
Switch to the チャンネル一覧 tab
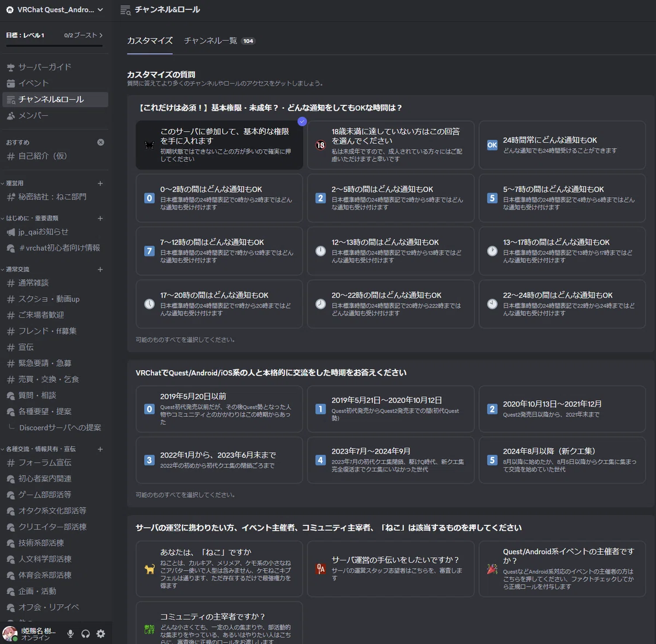pyautogui.click(x=219, y=41)
